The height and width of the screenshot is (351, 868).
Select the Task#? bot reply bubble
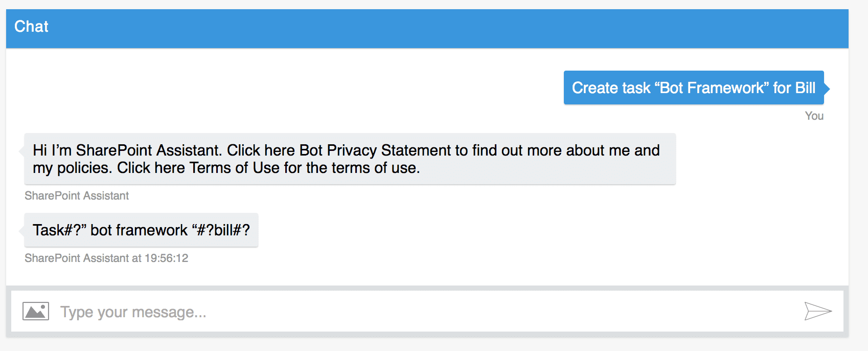pos(141,230)
